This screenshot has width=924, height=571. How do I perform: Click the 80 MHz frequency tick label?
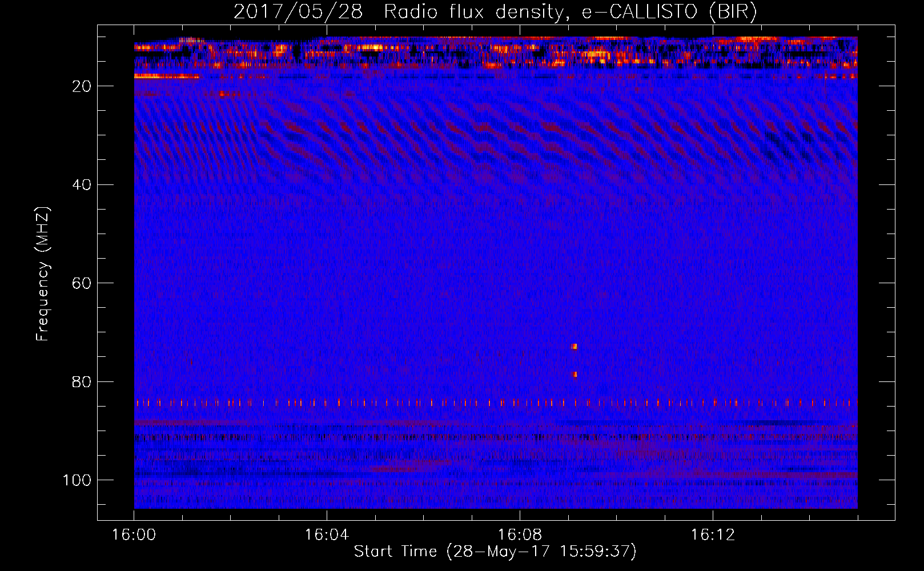(x=82, y=381)
